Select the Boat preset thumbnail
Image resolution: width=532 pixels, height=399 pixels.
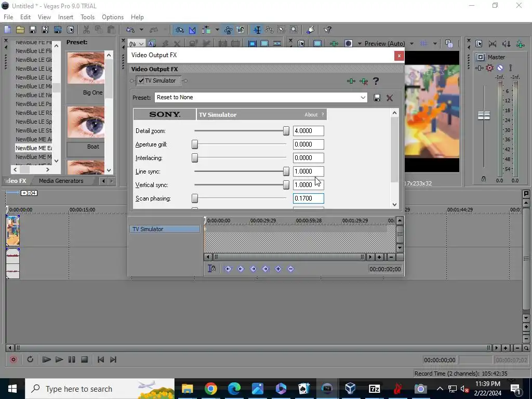coord(86,122)
